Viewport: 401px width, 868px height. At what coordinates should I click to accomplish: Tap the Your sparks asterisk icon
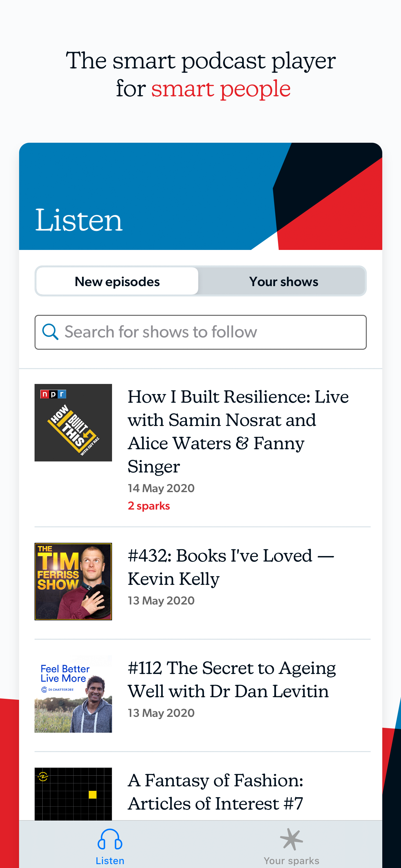[x=292, y=839]
